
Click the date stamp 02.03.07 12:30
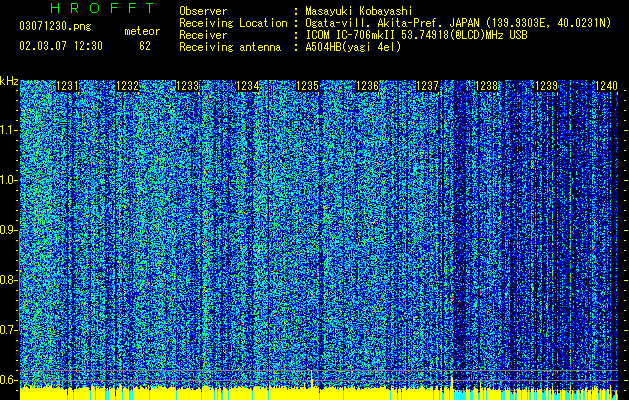[61, 46]
